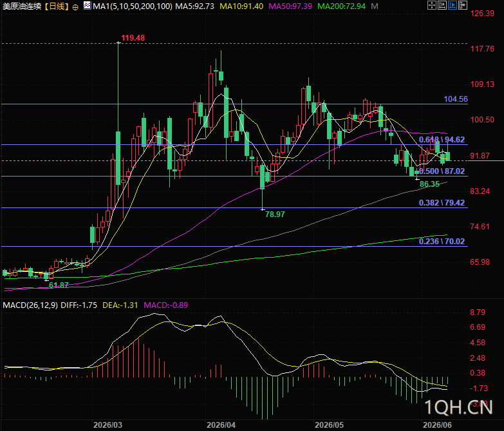The width and height of the screenshot is (504, 431).
Task: Click the panel exit arrow icon
Action: click(463, 5)
